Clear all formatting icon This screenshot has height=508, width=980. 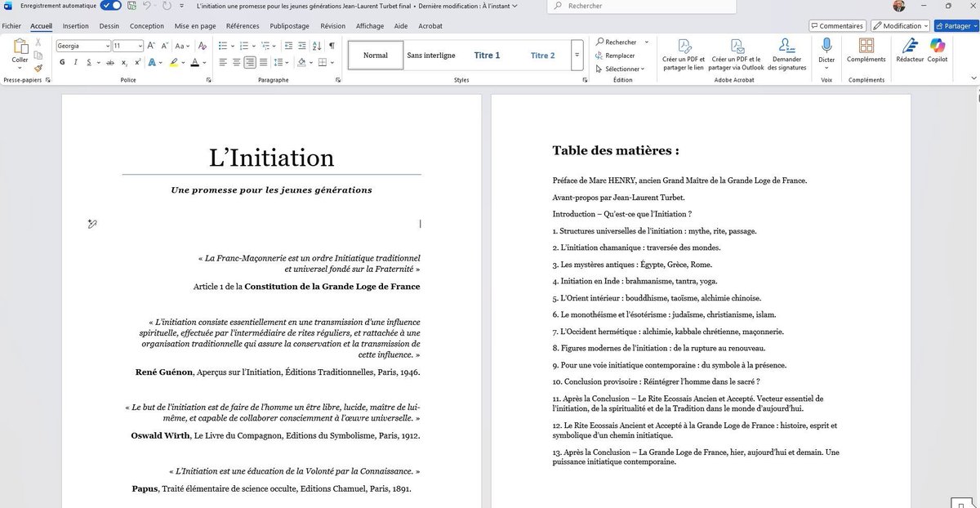tap(203, 46)
